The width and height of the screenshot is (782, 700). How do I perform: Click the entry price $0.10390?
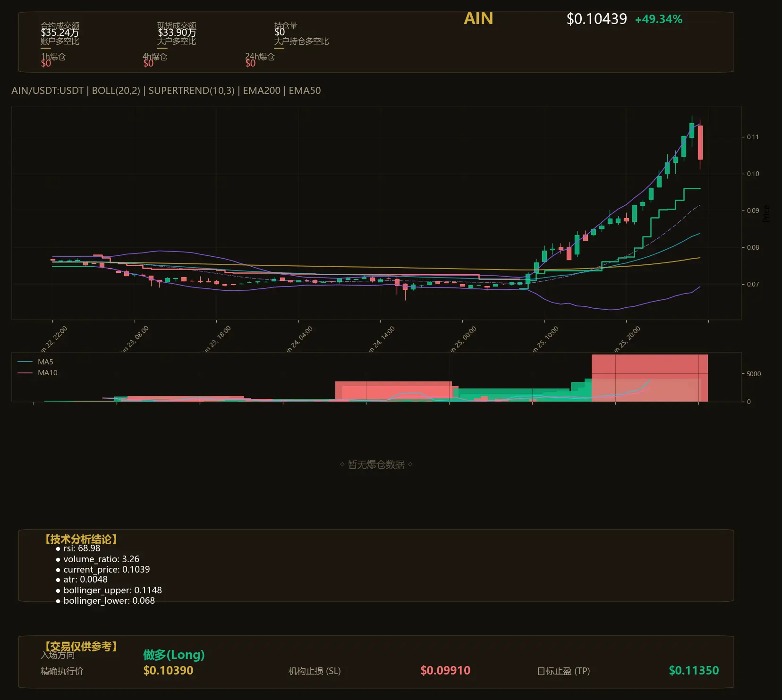pyautogui.click(x=168, y=670)
